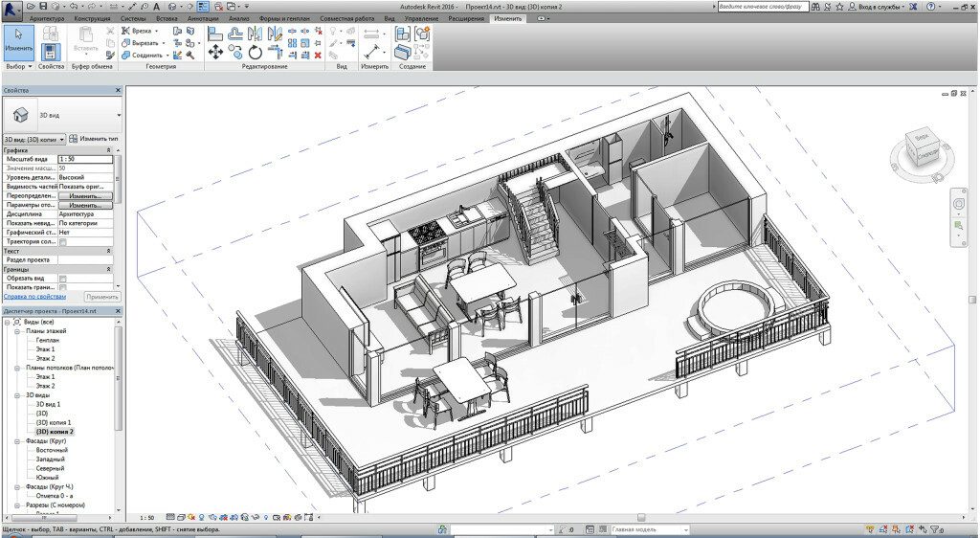Toggle the Показать границы checkbox

coord(63,287)
